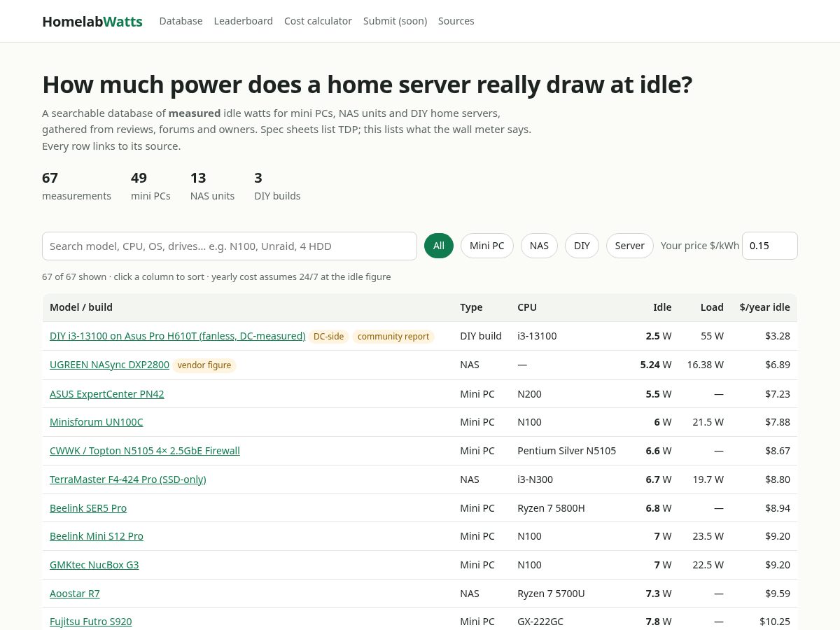840x630 pixels.
Task: Click the 67 measurements stat
Action: point(76,186)
